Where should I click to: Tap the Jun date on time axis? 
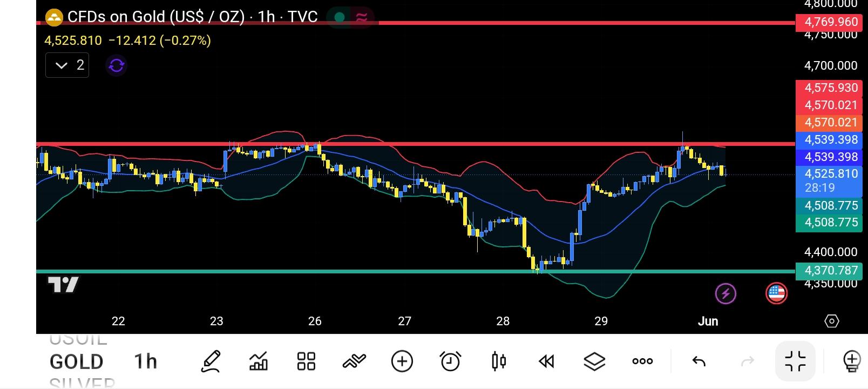708,321
